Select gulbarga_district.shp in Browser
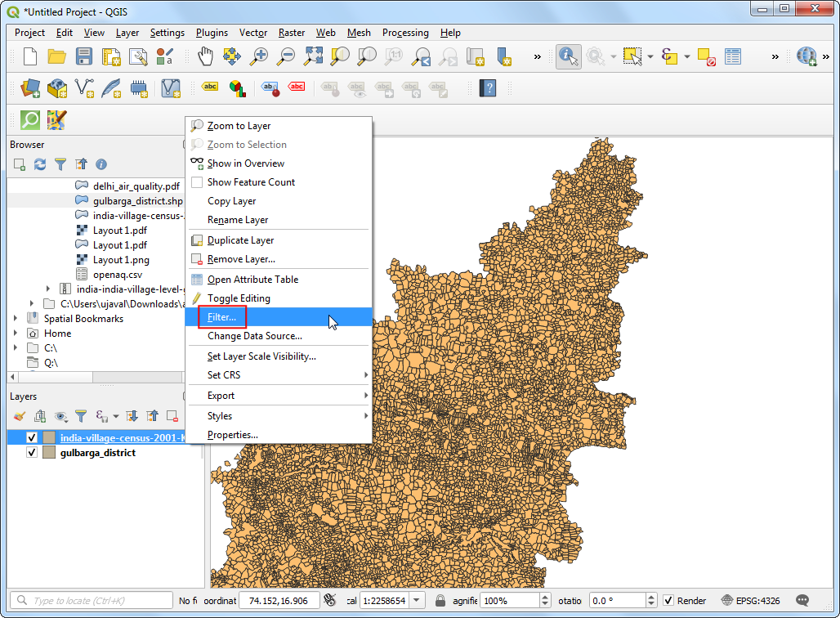 point(137,201)
